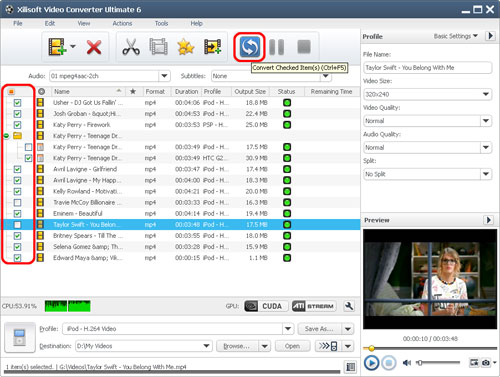Enable ATI Stream GPU acceleration

coord(314,306)
